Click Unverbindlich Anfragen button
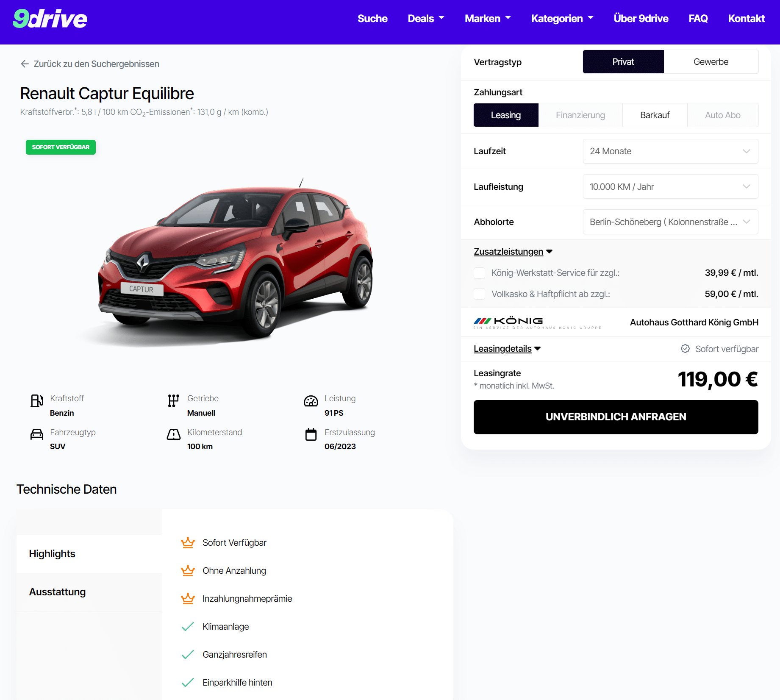The width and height of the screenshot is (780, 700). (616, 417)
